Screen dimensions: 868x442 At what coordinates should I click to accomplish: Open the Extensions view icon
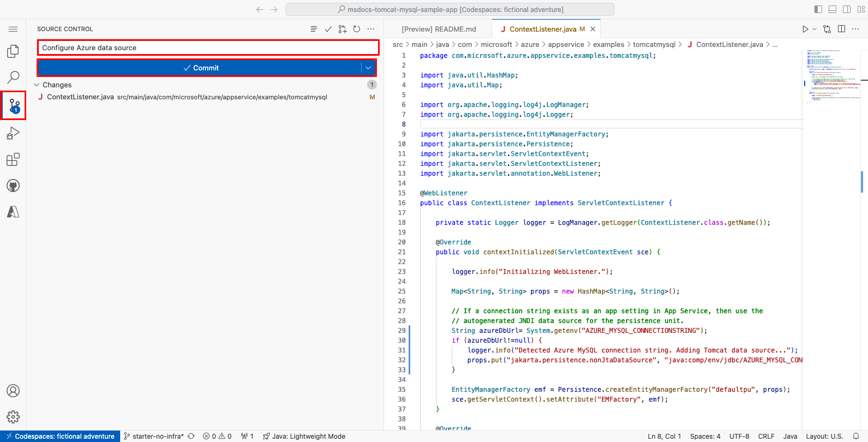point(13,159)
